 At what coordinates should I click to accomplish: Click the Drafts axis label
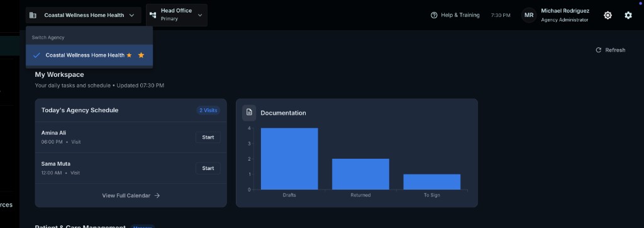(x=289, y=195)
